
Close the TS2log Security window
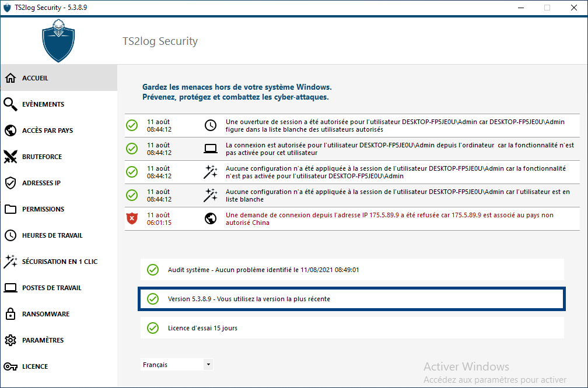click(x=574, y=8)
